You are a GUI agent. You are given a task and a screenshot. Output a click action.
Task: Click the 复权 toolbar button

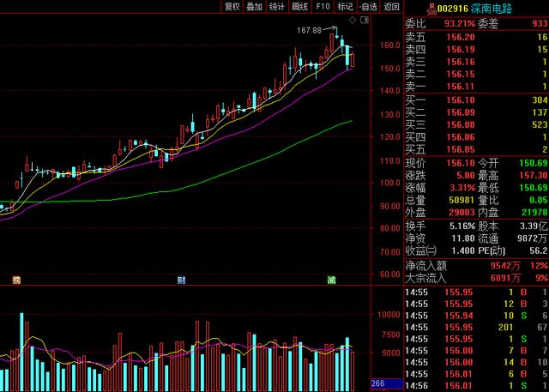(x=232, y=6)
